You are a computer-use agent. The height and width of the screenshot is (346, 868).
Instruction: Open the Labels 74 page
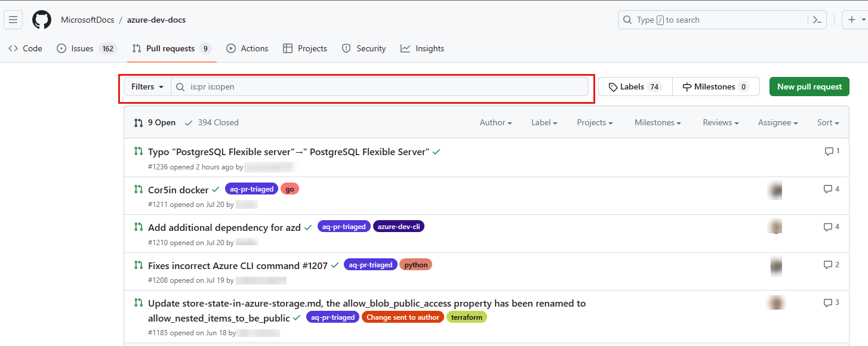[635, 86]
